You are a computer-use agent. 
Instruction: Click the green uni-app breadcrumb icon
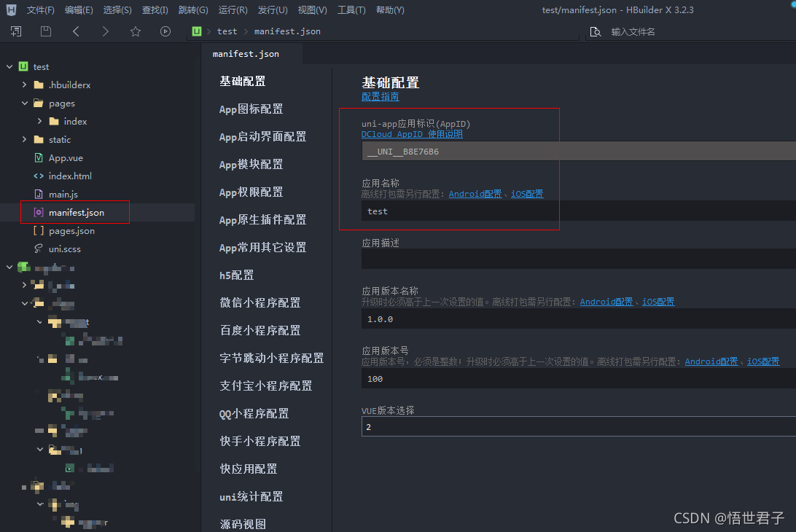pos(197,31)
